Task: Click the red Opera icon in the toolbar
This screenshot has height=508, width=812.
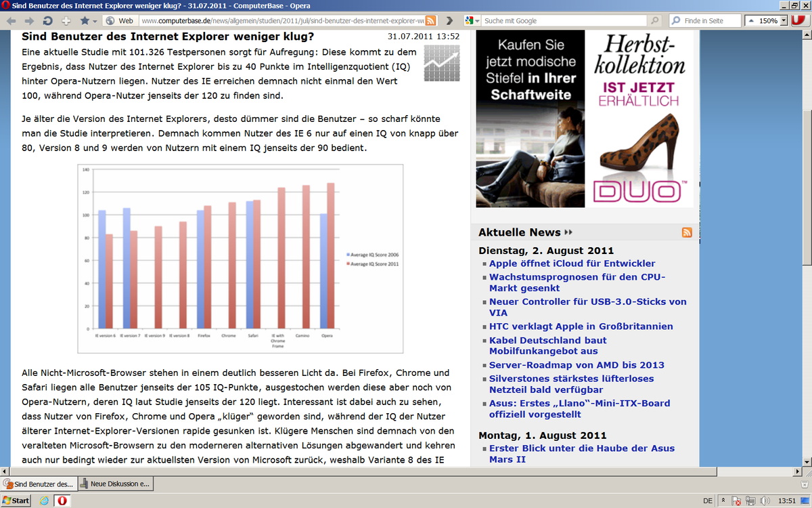Action: (x=798, y=21)
